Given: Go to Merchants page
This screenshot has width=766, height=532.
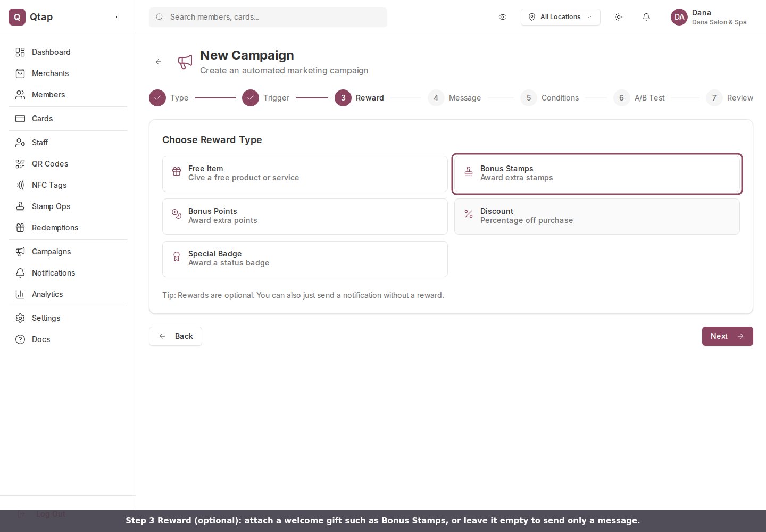Looking at the screenshot, I should [x=68, y=73].
